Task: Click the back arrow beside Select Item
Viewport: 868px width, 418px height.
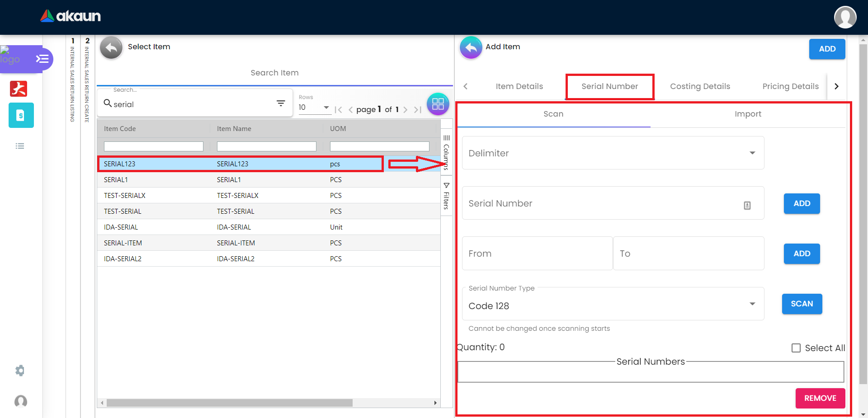Action: (x=111, y=47)
